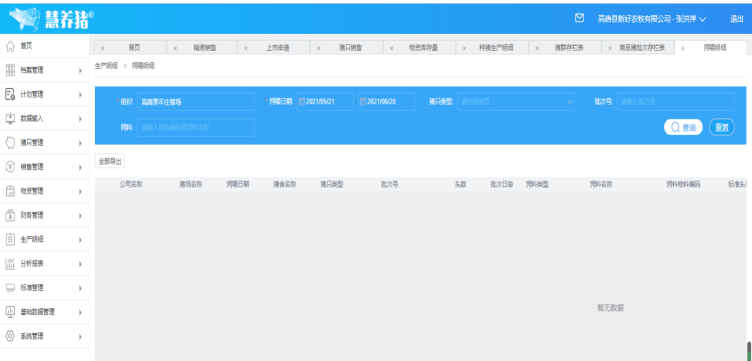752x361 pixels.
Task: Click the 系统管理 gear icon
Action: click(x=10, y=336)
